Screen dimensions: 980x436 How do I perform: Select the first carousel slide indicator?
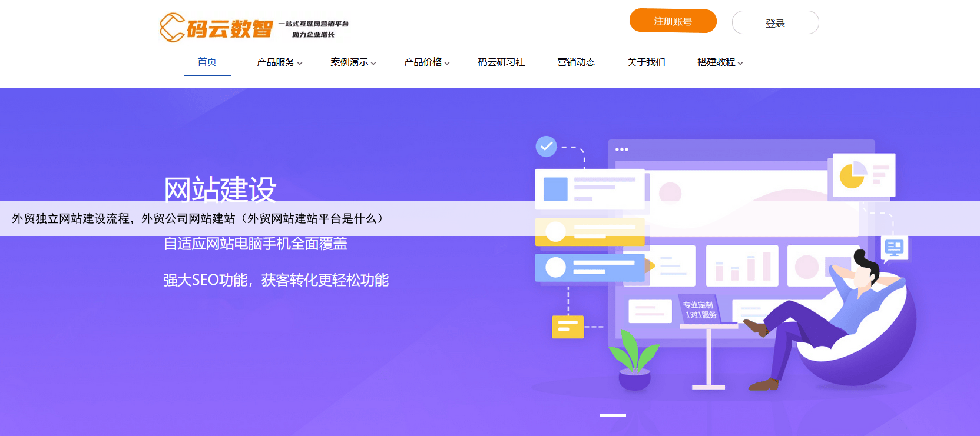386,415
